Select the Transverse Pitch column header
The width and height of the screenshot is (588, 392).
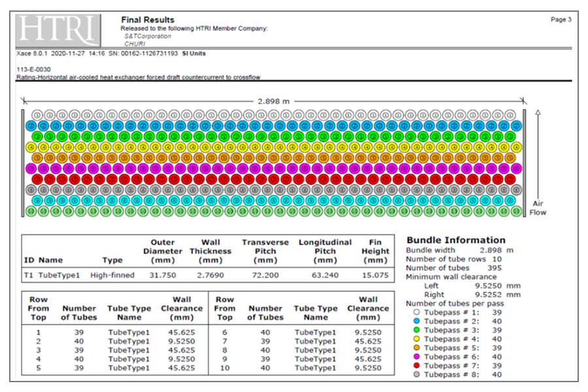pos(265,251)
